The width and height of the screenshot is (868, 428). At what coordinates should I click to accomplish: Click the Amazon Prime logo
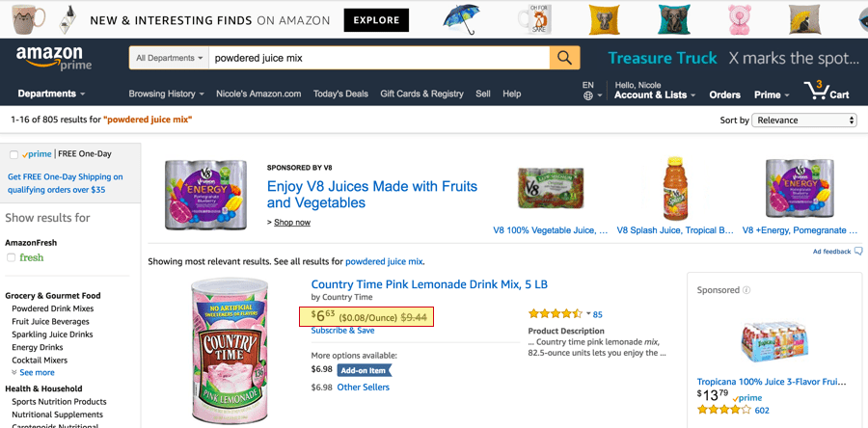(x=54, y=58)
